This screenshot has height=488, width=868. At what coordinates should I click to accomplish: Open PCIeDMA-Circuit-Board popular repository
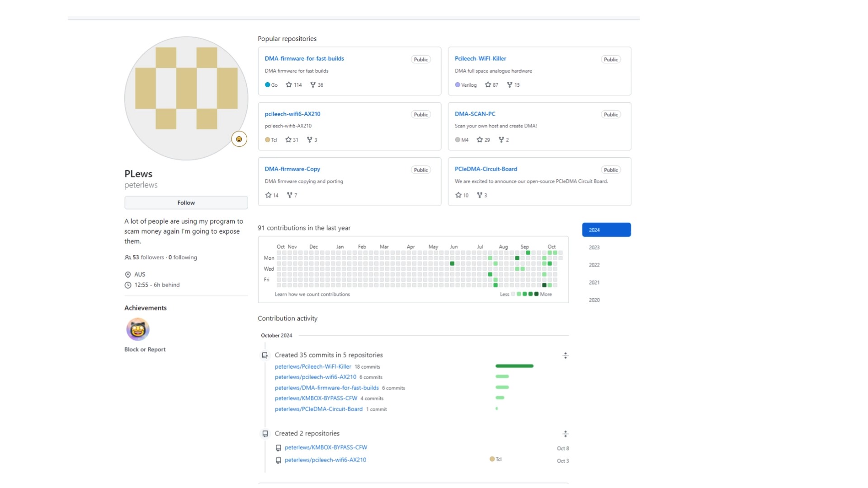click(486, 169)
